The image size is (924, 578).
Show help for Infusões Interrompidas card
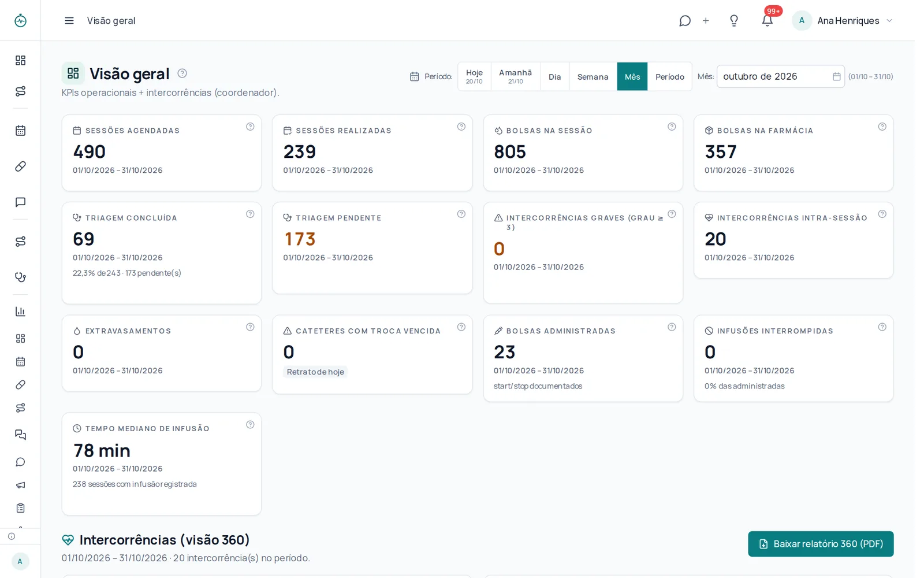882,327
